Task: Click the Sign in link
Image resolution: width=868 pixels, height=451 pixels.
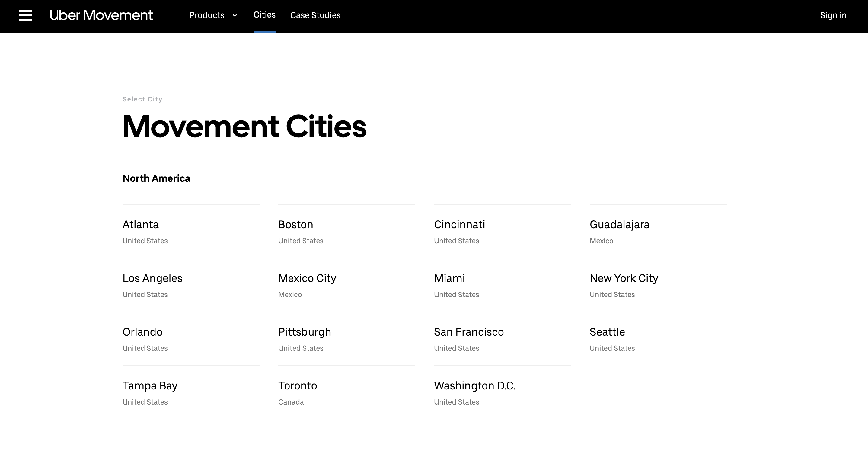Action: [x=833, y=15]
